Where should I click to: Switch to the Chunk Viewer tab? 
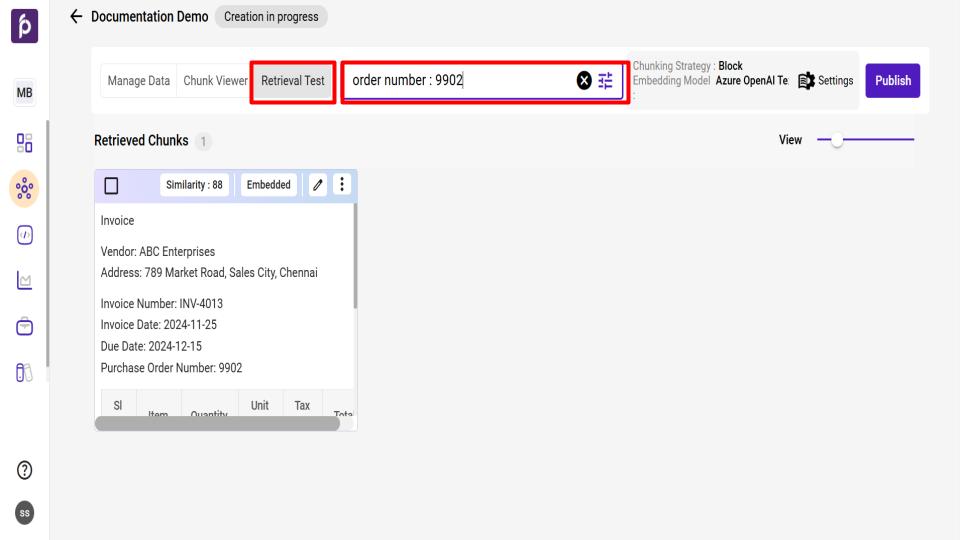214,81
